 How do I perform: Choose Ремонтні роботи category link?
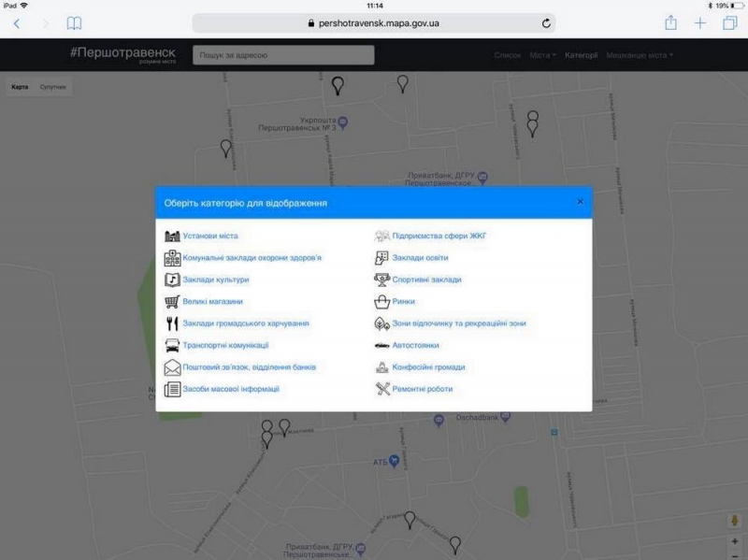point(423,389)
